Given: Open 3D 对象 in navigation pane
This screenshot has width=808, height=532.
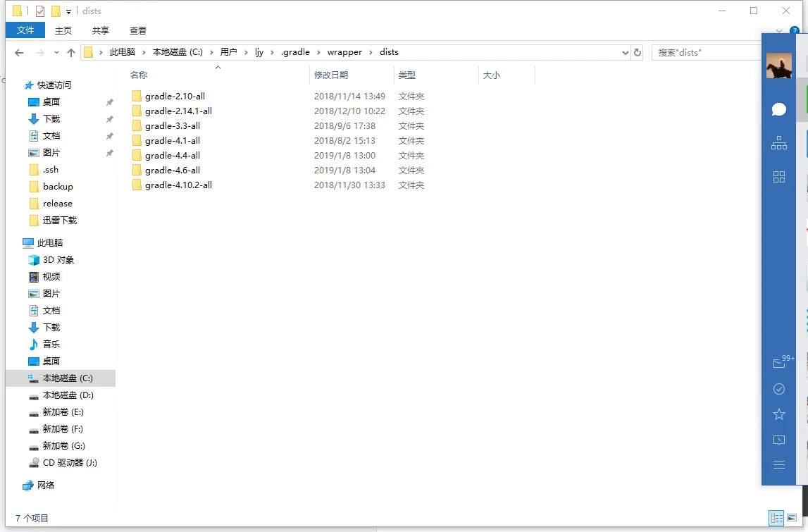Looking at the screenshot, I should (58, 260).
